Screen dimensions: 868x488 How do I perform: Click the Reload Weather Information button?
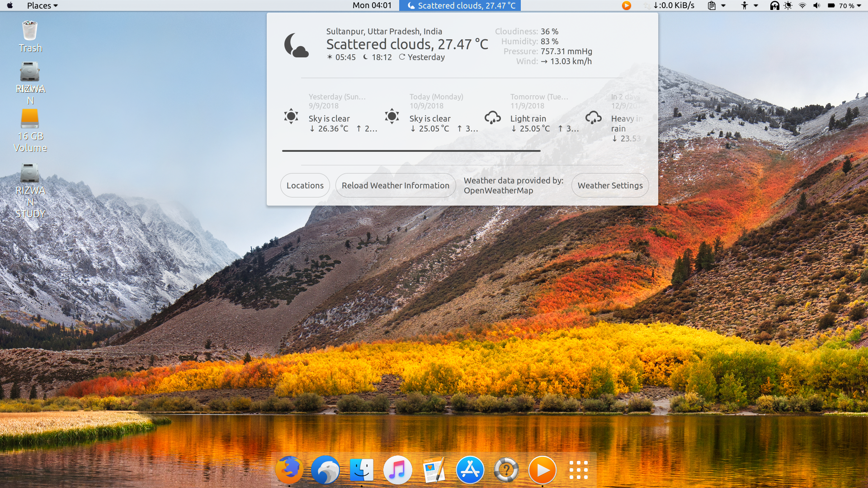395,185
